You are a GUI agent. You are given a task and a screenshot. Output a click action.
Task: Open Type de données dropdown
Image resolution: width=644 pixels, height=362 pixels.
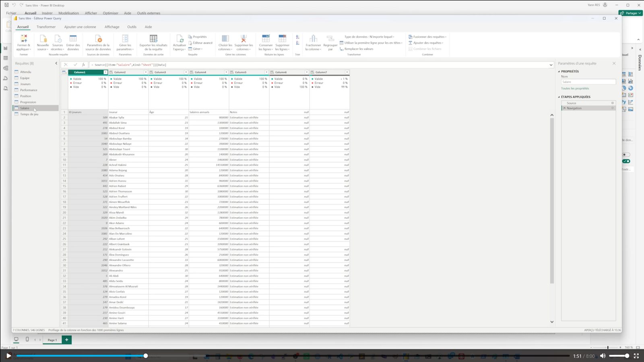tap(369, 37)
